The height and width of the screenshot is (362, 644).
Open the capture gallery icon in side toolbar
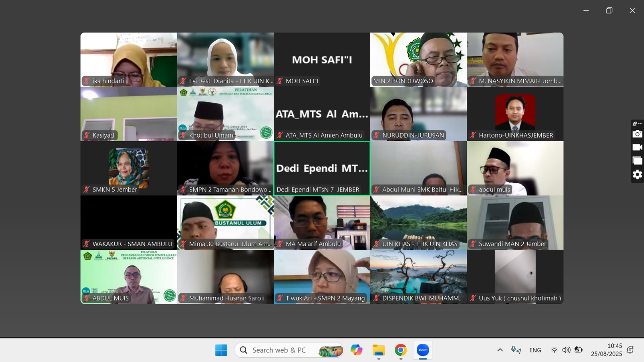click(x=637, y=160)
